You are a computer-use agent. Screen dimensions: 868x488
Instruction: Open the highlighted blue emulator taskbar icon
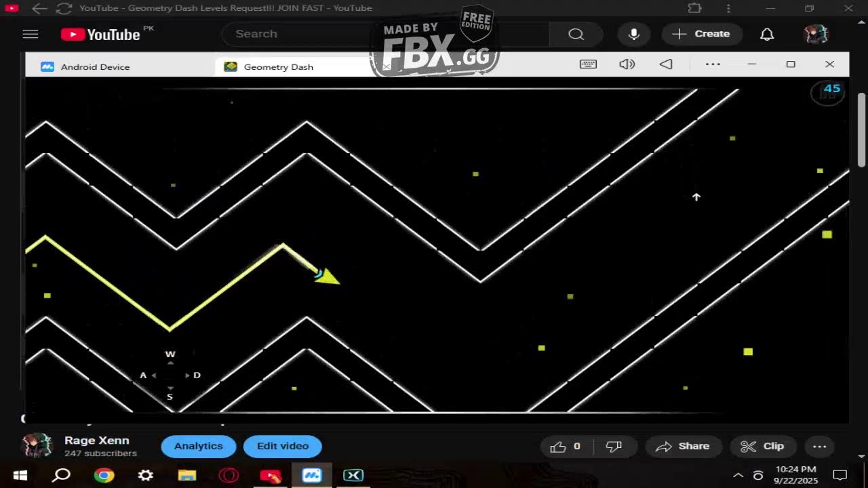pyautogui.click(x=312, y=475)
